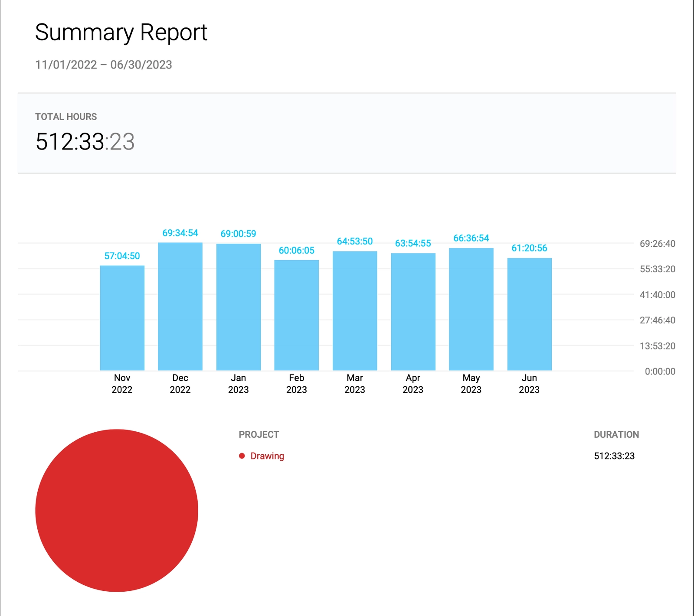Click the report date range 11/01/2022 – 06/30/2023
694x616 pixels.
pos(103,65)
